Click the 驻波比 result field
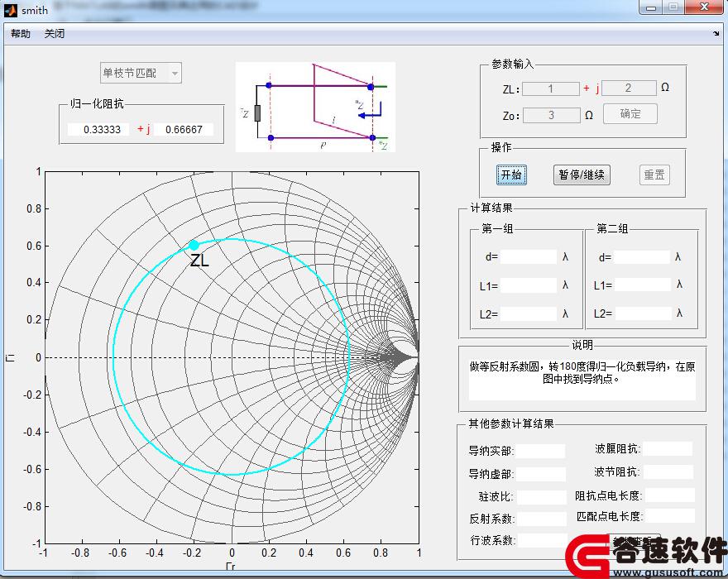728x579 pixels. (541, 496)
